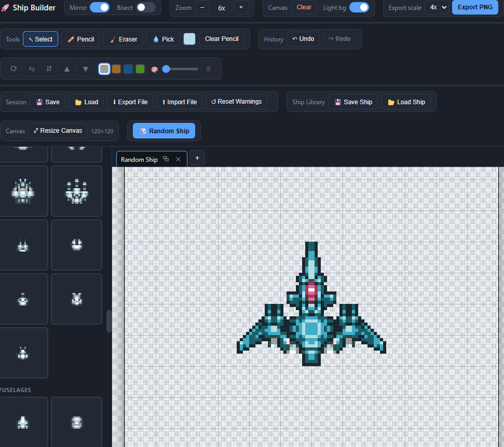Open the Export scale 4x dropdown
The image size is (504, 447).
(437, 7)
